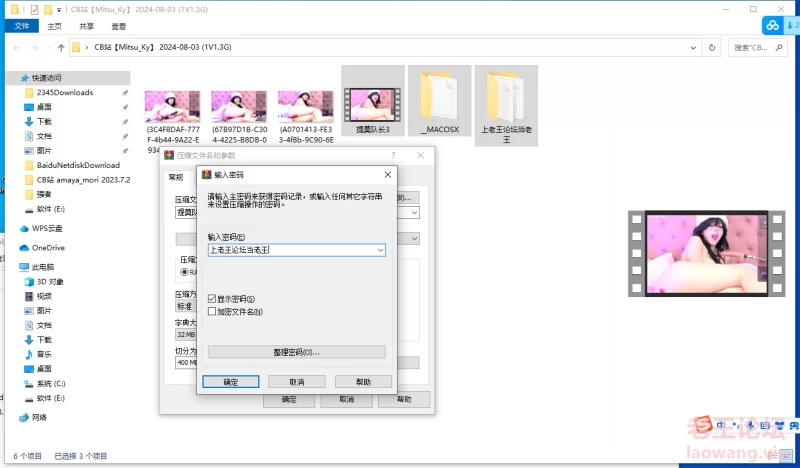Click the 网络 network icon
This screenshot has height=468, width=800.
click(x=24, y=417)
